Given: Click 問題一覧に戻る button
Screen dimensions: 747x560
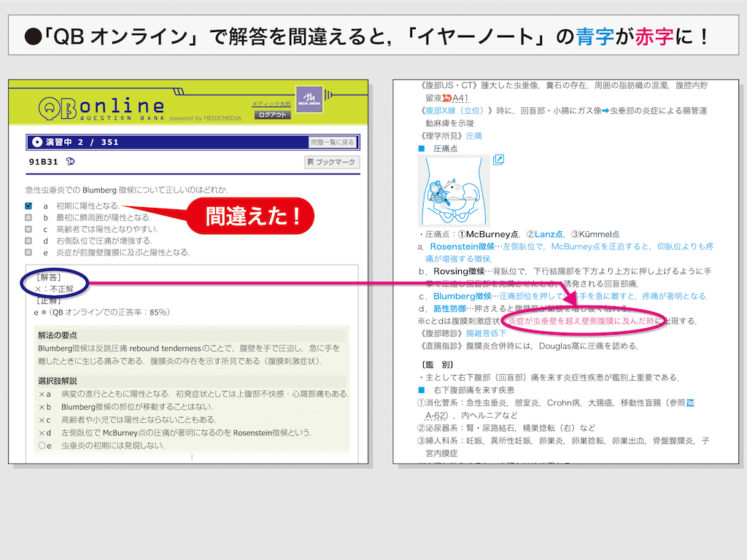Looking at the screenshot, I should click(x=332, y=142).
